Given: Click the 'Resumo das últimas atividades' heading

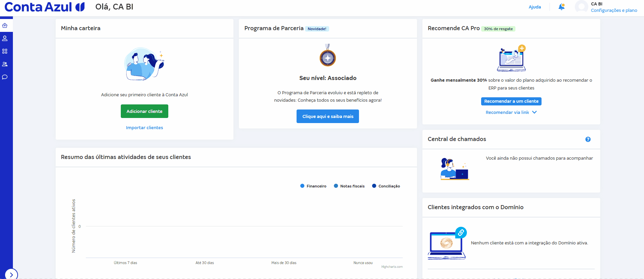Looking at the screenshot, I should tap(126, 157).
